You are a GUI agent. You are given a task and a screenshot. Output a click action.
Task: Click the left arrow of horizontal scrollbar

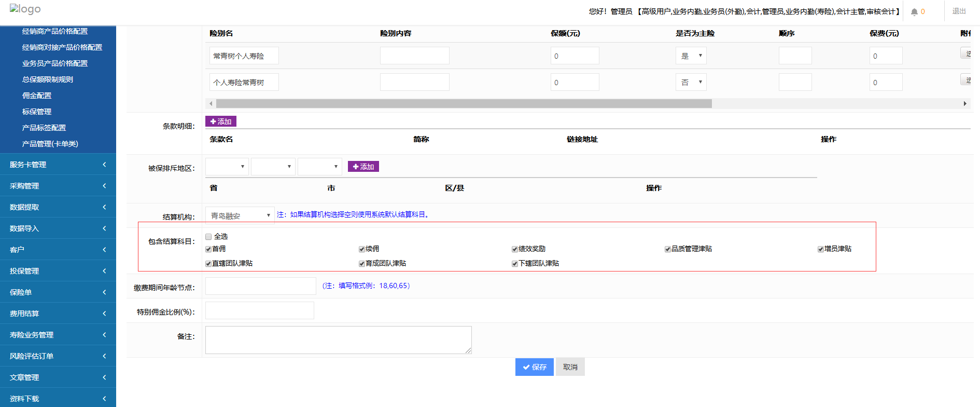click(x=211, y=104)
